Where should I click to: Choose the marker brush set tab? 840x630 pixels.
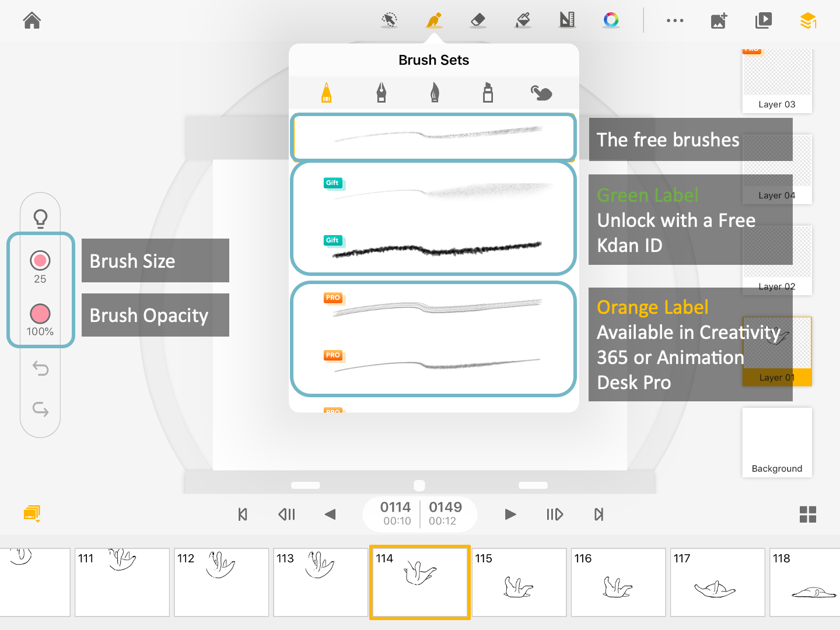click(488, 92)
